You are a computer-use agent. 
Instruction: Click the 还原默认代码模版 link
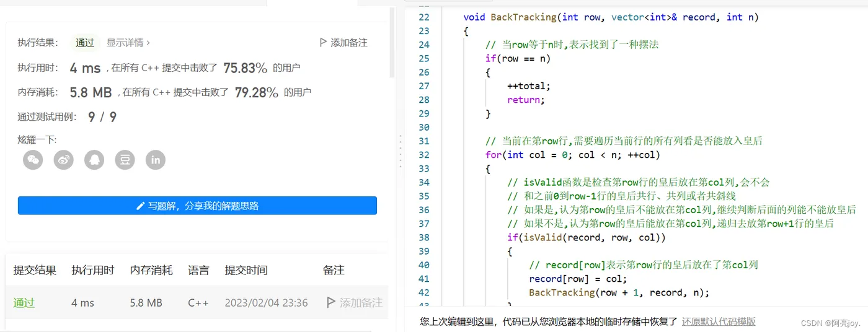[x=719, y=321]
